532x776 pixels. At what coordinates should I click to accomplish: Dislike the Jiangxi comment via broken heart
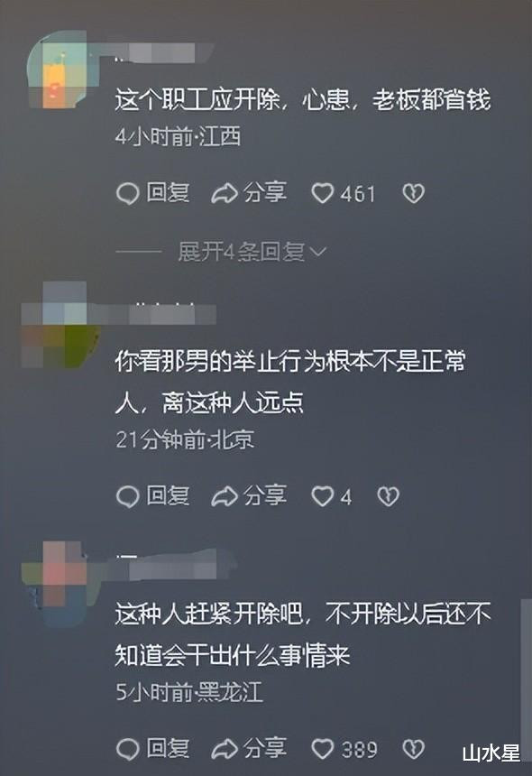pyautogui.click(x=413, y=193)
